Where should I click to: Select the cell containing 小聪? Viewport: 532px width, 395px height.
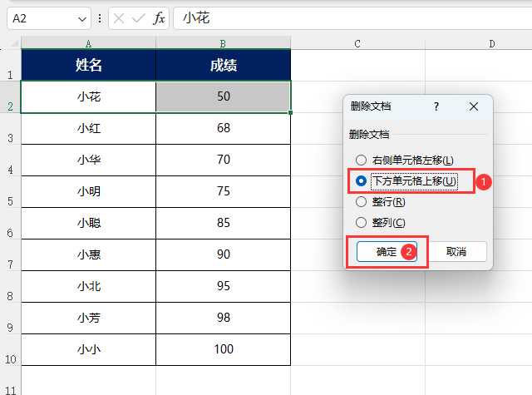tap(89, 224)
